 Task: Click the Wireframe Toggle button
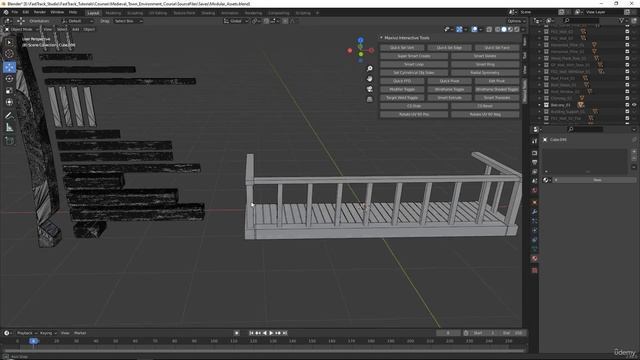point(449,89)
